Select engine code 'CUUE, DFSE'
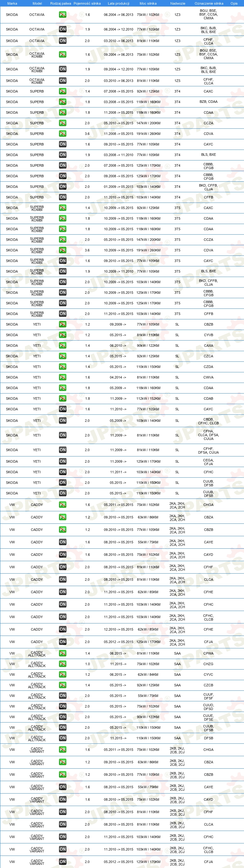The width and height of the screenshot is (244, 868). point(208,718)
